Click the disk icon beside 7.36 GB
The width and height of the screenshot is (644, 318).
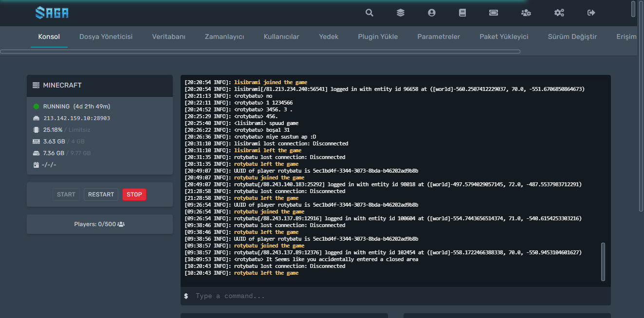tap(36, 153)
